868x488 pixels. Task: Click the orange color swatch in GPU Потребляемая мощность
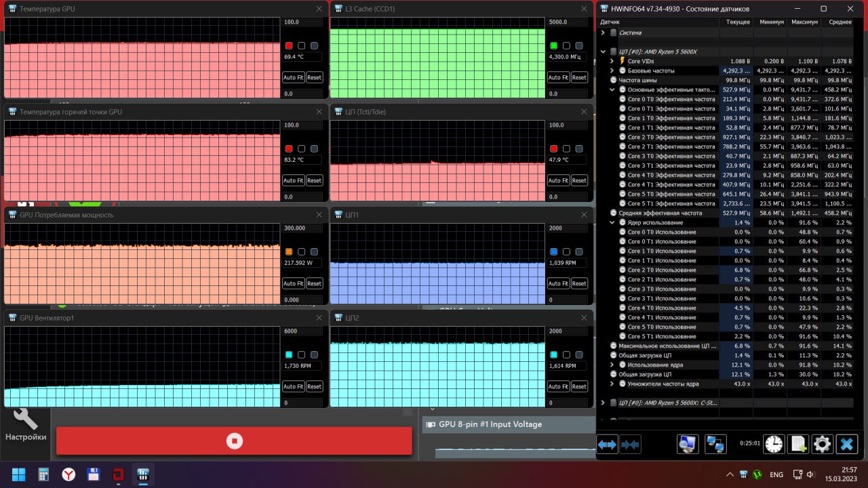(288, 251)
